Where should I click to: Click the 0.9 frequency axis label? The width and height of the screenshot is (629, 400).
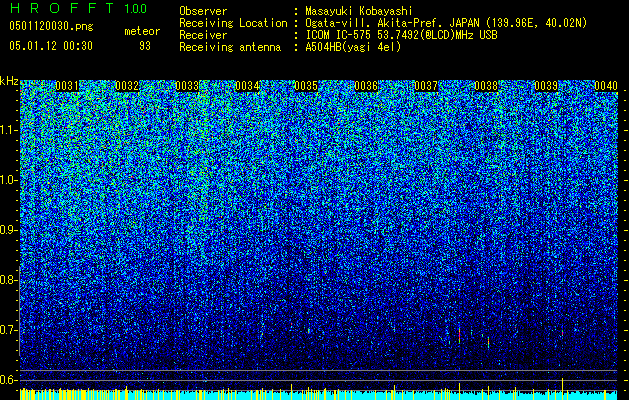pyautogui.click(x=9, y=230)
